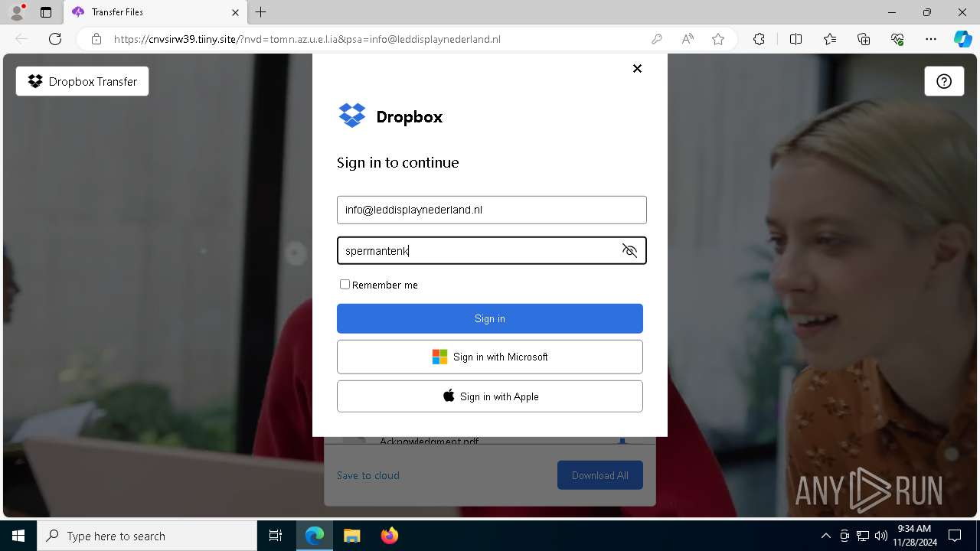Open Microsoft Edge from taskbar
Image resolution: width=980 pixels, height=551 pixels.
pyautogui.click(x=315, y=536)
